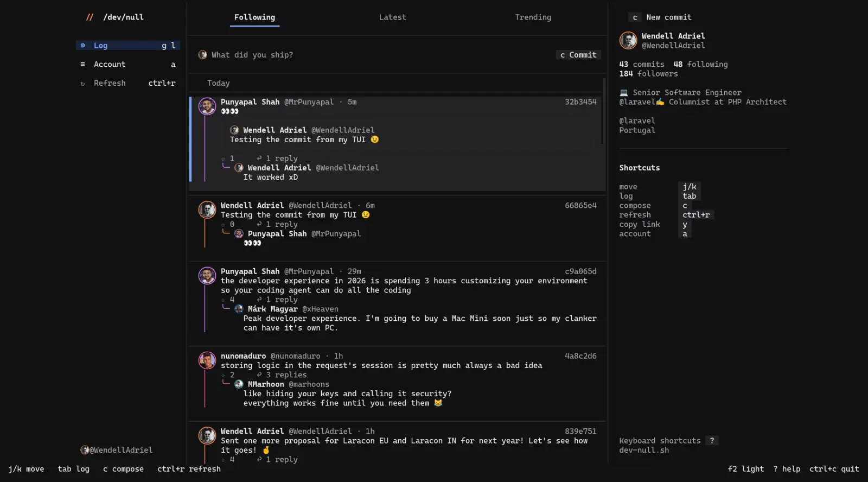Image resolution: width=868 pixels, height=482 pixels.
Task: Click the 'c compose' footer hint
Action: click(x=123, y=469)
